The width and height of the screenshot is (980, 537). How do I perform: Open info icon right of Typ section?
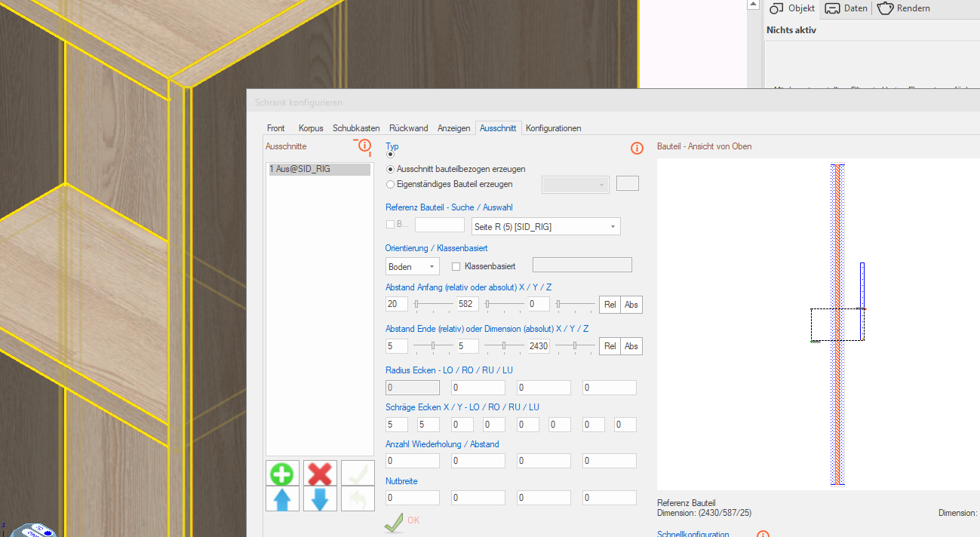point(637,148)
